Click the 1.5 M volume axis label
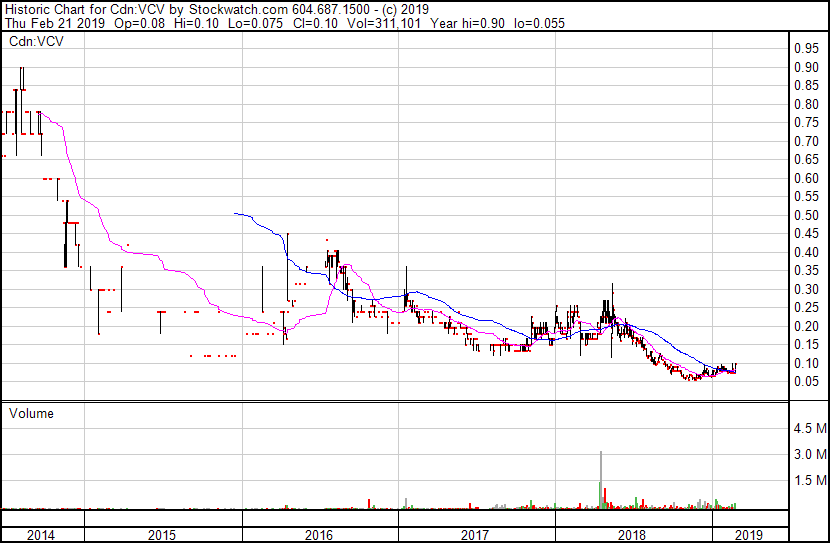Image resolution: width=830 pixels, height=543 pixels. click(x=810, y=480)
